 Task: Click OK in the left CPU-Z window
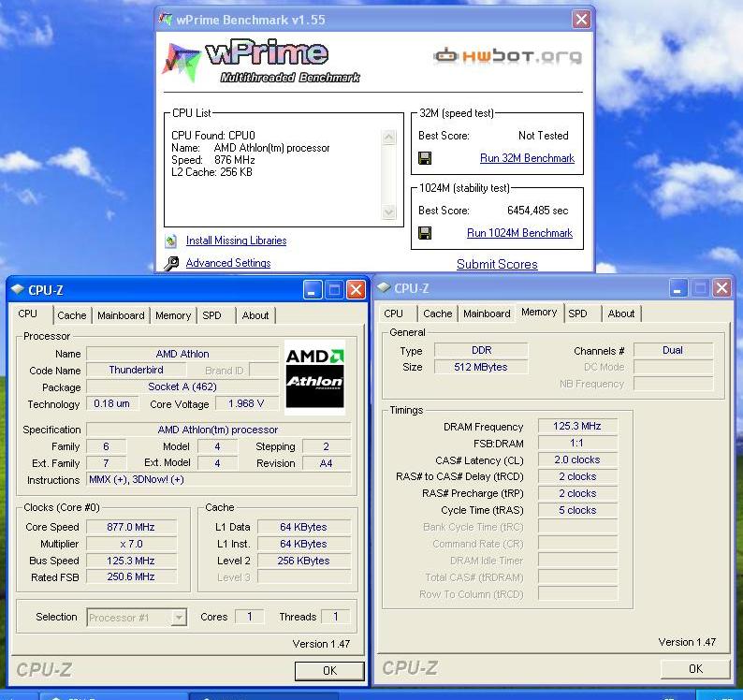tap(329, 670)
